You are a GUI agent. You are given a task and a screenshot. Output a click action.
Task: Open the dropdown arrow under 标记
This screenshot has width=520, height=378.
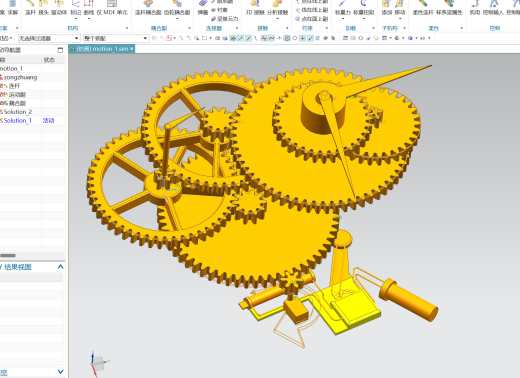point(76,19)
